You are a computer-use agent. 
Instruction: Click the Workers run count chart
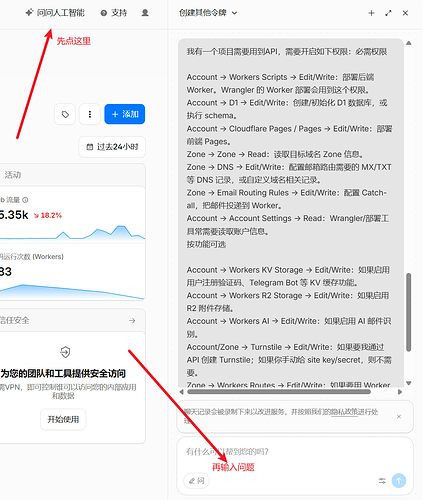tap(72, 292)
